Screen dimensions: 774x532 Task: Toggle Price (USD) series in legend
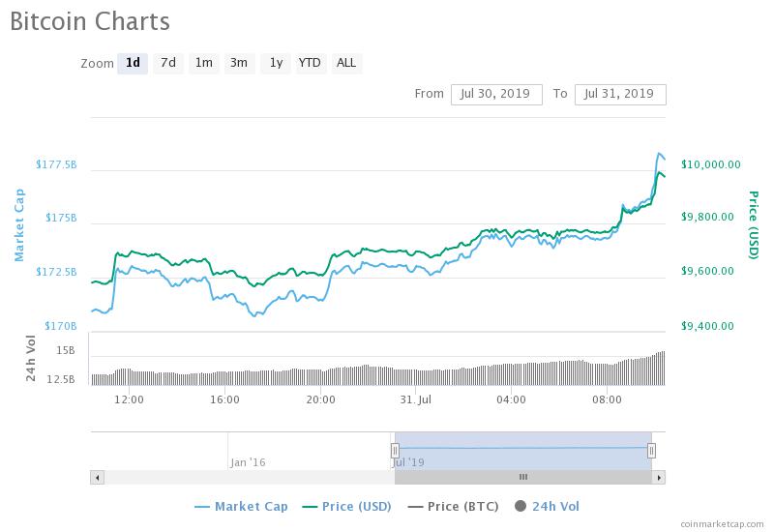click(350, 506)
